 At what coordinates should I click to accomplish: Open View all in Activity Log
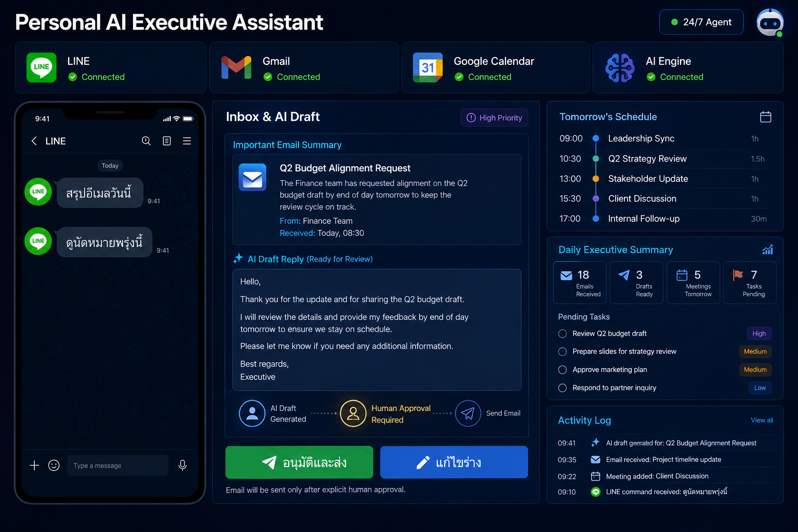tap(762, 420)
